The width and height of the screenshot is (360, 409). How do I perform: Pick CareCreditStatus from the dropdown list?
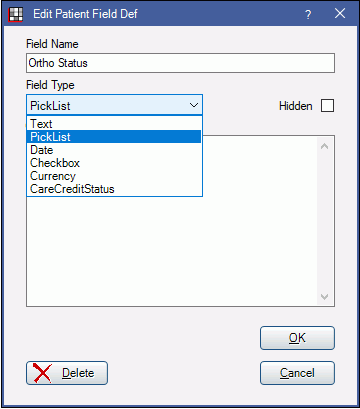[x=114, y=189]
